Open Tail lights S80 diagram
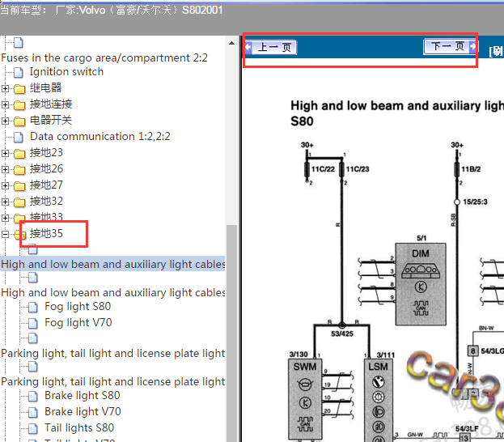504x442 pixels. coord(79,428)
